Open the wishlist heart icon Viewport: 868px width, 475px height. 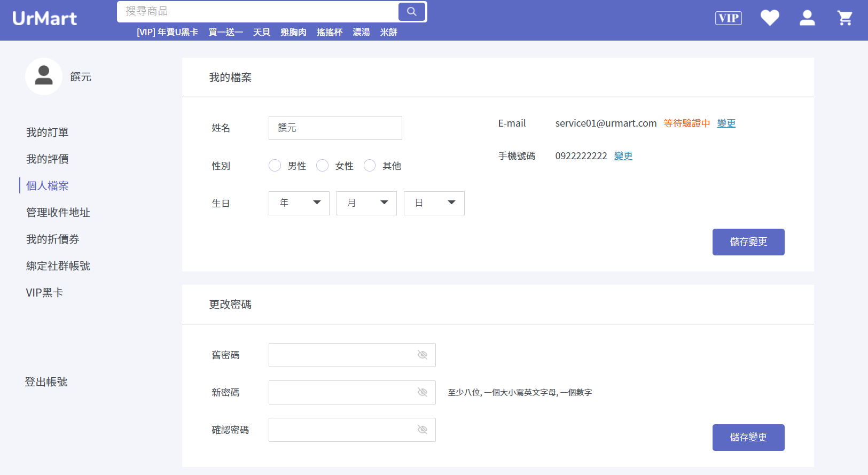(770, 18)
